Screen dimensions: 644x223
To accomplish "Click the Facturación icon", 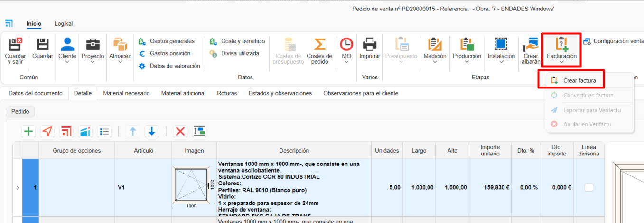I will pos(561,44).
